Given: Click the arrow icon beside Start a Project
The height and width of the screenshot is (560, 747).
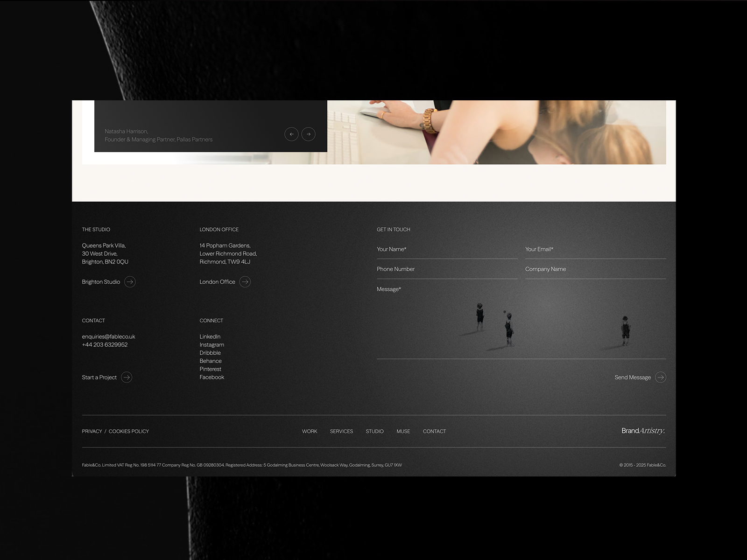Looking at the screenshot, I should click(127, 378).
